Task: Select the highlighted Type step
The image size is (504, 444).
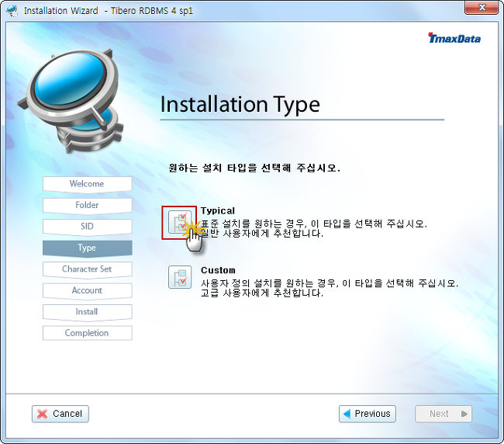Action: 87,248
